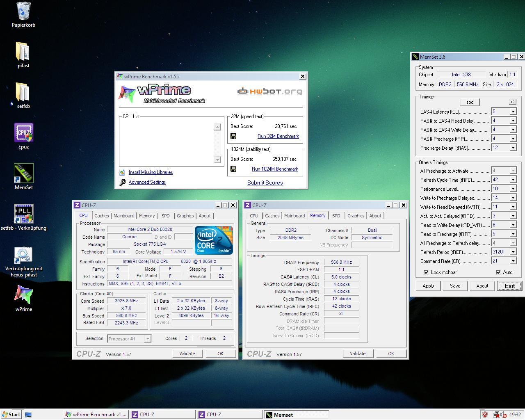Image resolution: width=525 pixels, height=420 pixels.
Task: Launch the wPrime desktop icon
Action: (23, 295)
